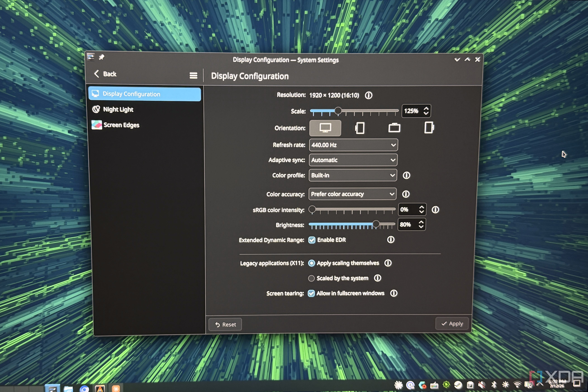Image resolution: width=588 pixels, height=392 pixels.
Task: Go Back to main settings list
Action: (105, 74)
